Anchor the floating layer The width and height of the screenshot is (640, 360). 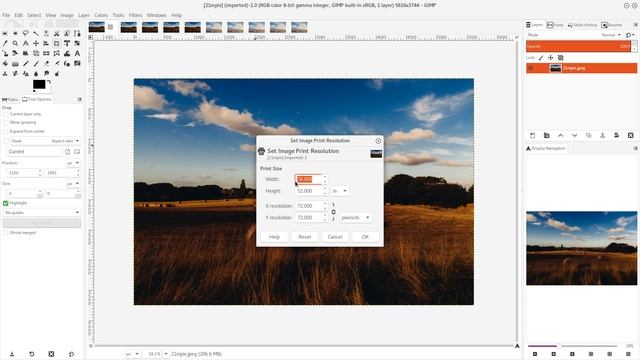coord(602,136)
